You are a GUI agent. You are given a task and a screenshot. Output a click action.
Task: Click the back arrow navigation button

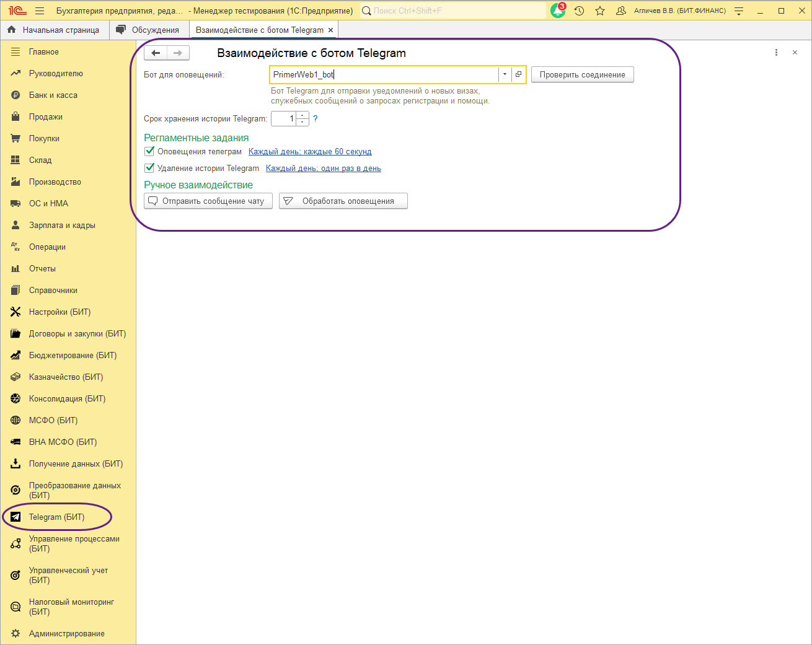click(156, 53)
